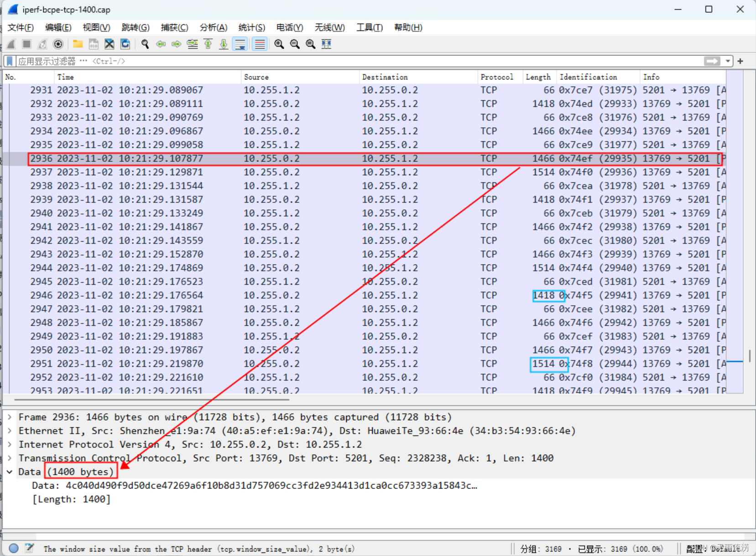Open the display filter history dropdown
The width and height of the screenshot is (756, 556).
[728, 61]
